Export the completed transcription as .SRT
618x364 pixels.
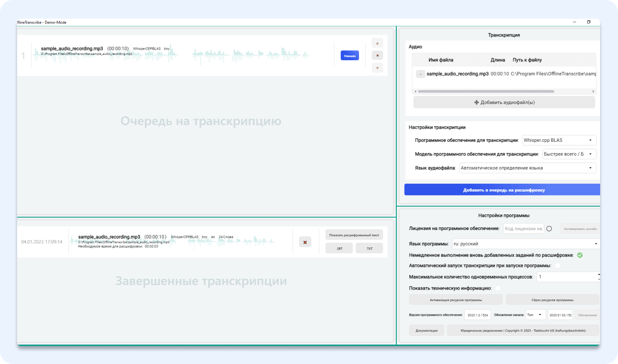pos(339,248)
